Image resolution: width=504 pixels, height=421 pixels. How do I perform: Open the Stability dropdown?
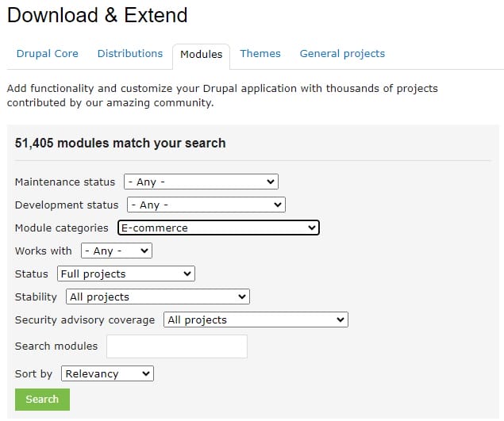click(158, 297)
